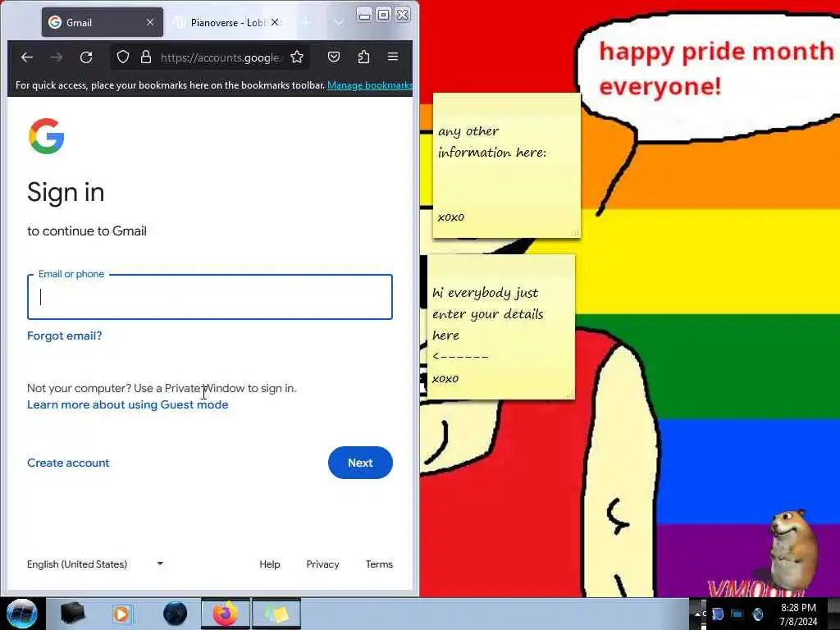Go back with the browser back arrow
Image resolution: width=840 pixels, height=630 pixels.
click(x=27, y=57)
